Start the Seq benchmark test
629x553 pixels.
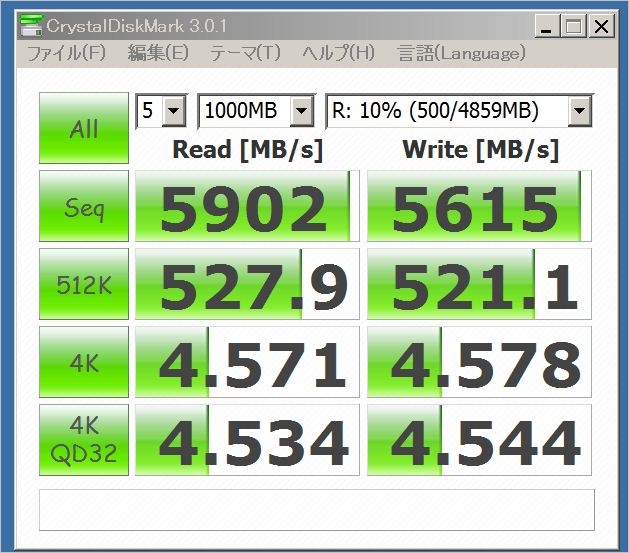(x=84, y=206)
